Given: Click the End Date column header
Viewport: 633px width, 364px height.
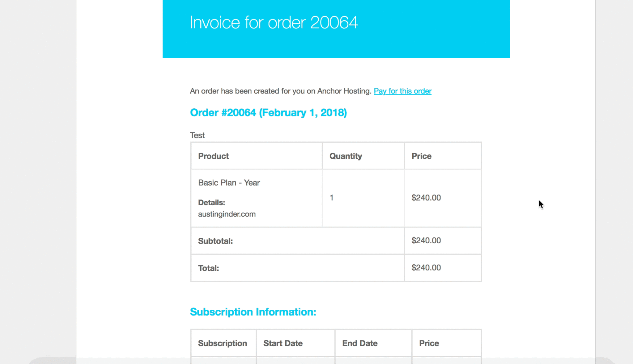Looking at the screenshot, I should tap(360, 343).
